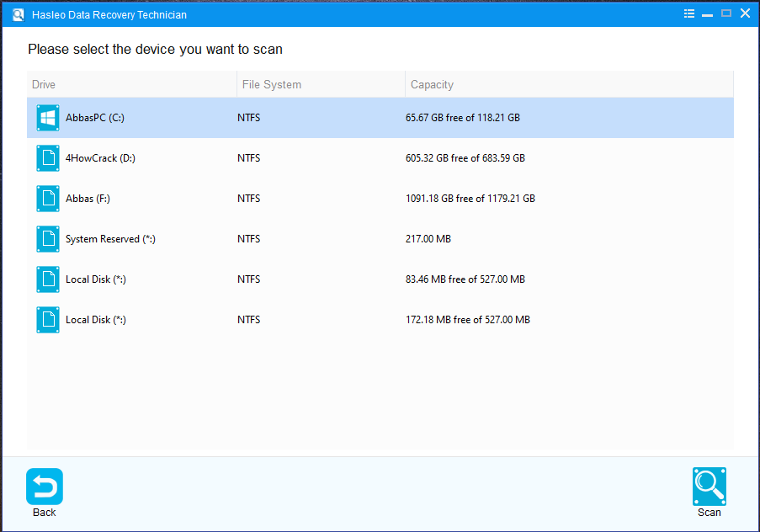Click the Back button label
The height and width of the screenshot is (532, 760).
[44, 513]
